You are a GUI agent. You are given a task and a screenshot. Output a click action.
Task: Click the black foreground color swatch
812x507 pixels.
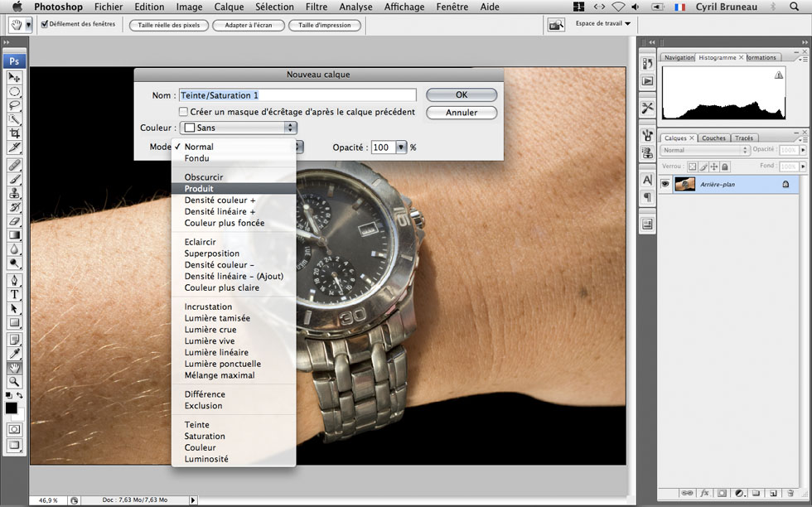coord(11,408)
